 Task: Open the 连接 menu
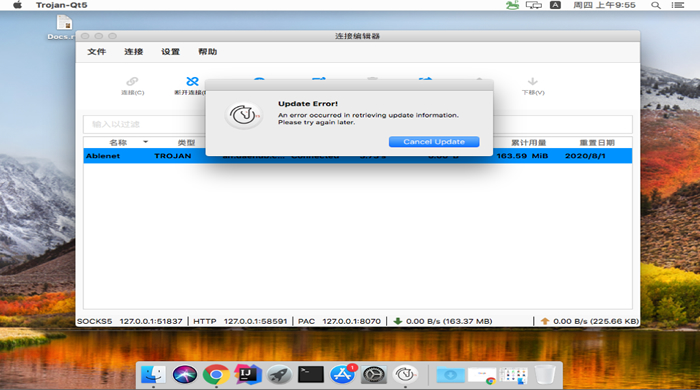133,52
